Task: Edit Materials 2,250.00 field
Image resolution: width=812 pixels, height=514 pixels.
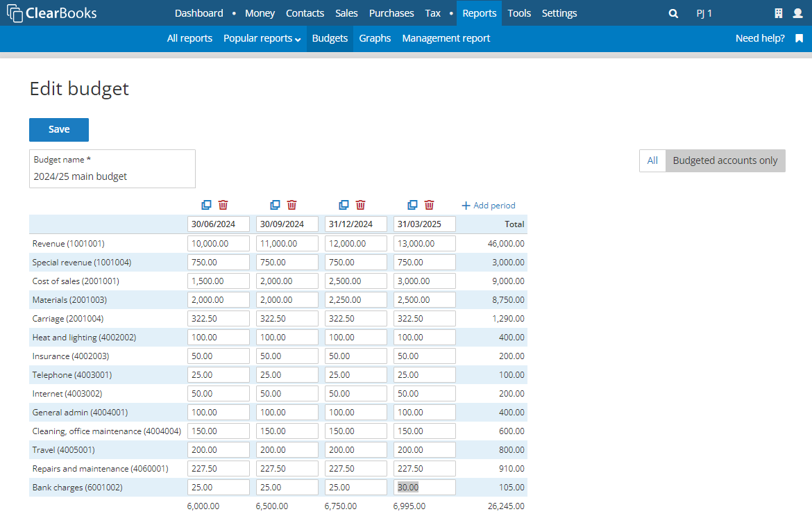Action: click(x=356, y=299)
